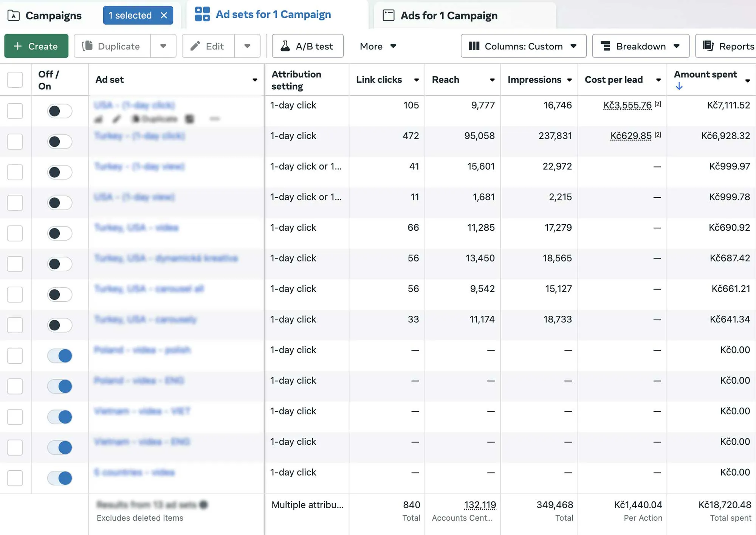Click the info dot in the results summary row
This screenshot has width=756, height=535.
(203, 504)
